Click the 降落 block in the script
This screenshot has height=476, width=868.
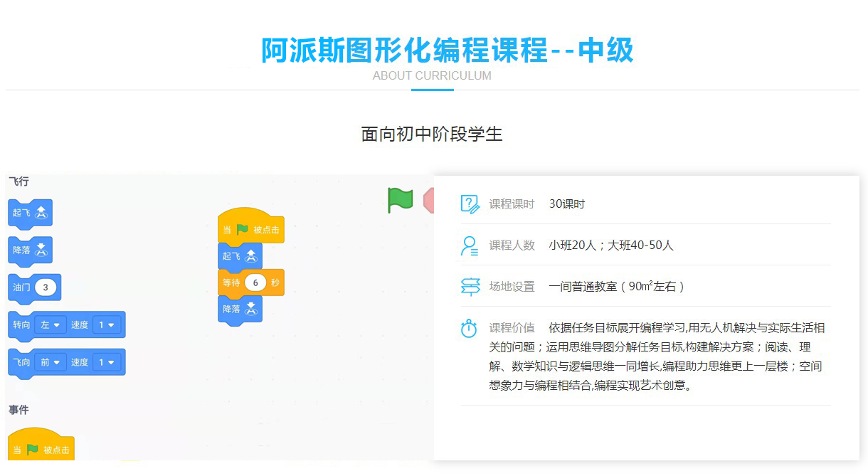[x=240, y=310]
